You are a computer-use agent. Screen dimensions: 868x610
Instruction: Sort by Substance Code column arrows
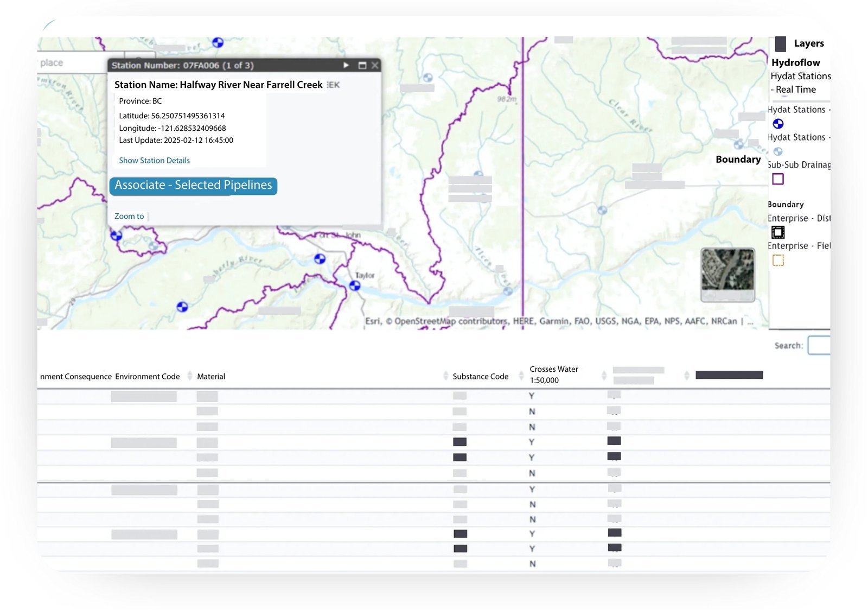point(521,376)
